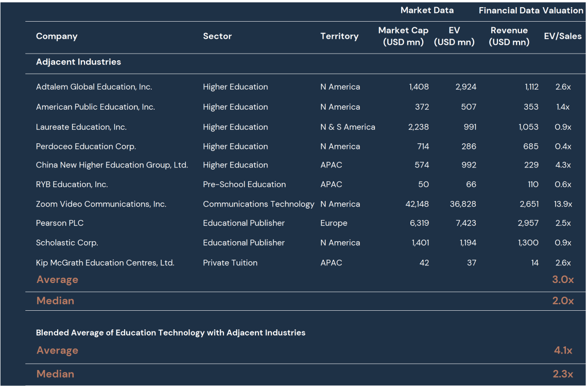Click the Market Cap (USD mn) header
Screen dimensions: 588x386
[403, 36]
